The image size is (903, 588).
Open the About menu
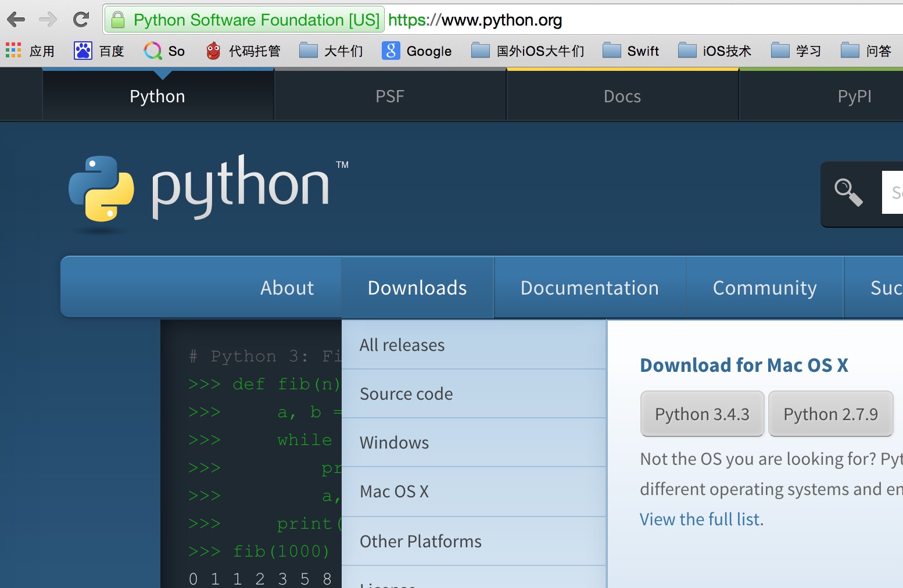click(x=287, y=288)
